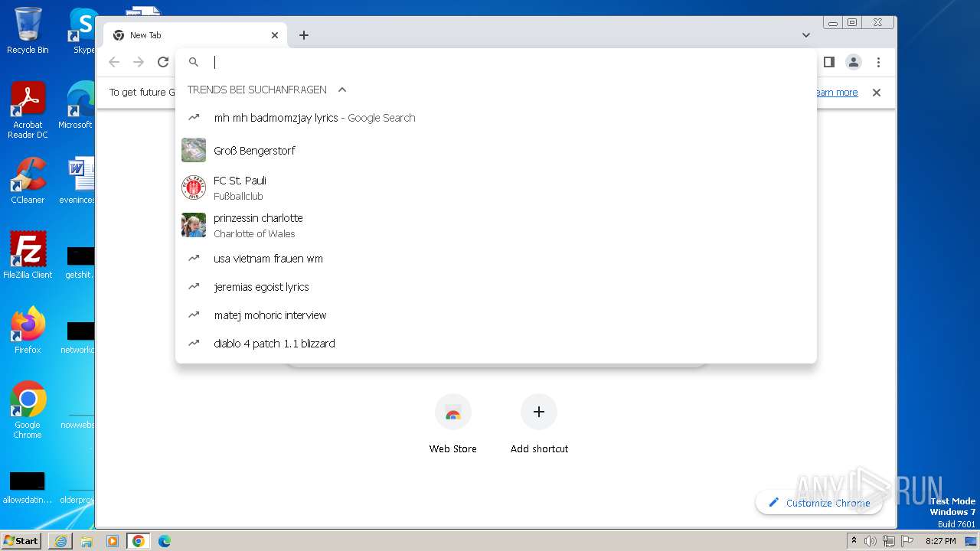The width and height of the screenshot is (980, 551).
Task: Collapse the Trends bei Suchanfragen section
Action: 342,90
